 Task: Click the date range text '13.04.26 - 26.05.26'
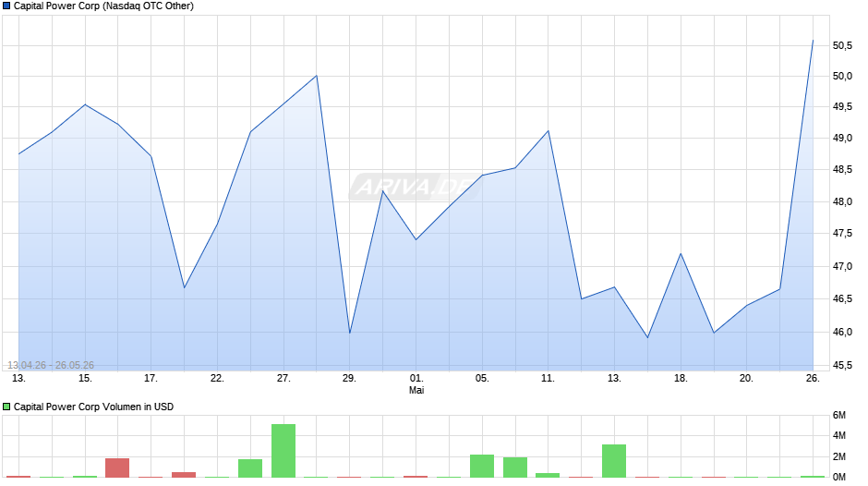51,365
